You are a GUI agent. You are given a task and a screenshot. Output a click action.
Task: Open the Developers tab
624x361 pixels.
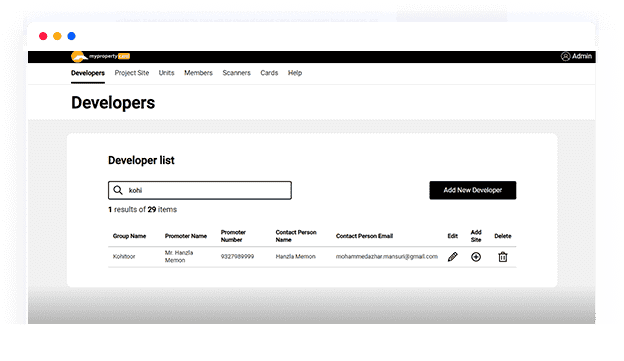[x=88, y=73]
